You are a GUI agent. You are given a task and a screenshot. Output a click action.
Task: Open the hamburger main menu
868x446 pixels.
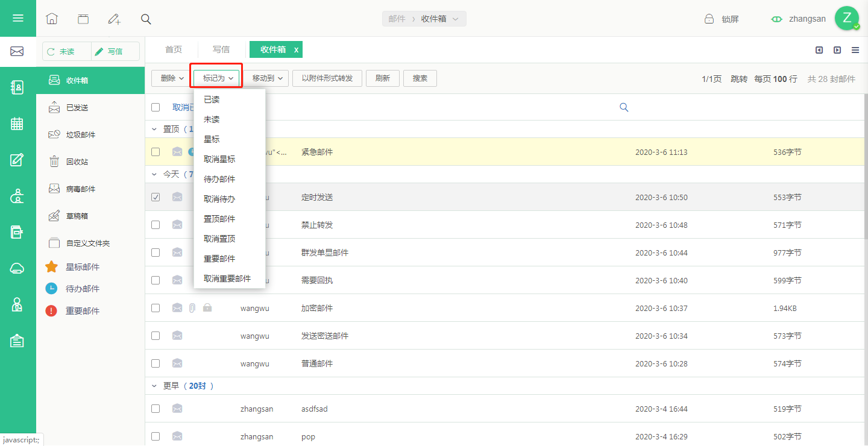pyautogui.click(x=18, y=18)
